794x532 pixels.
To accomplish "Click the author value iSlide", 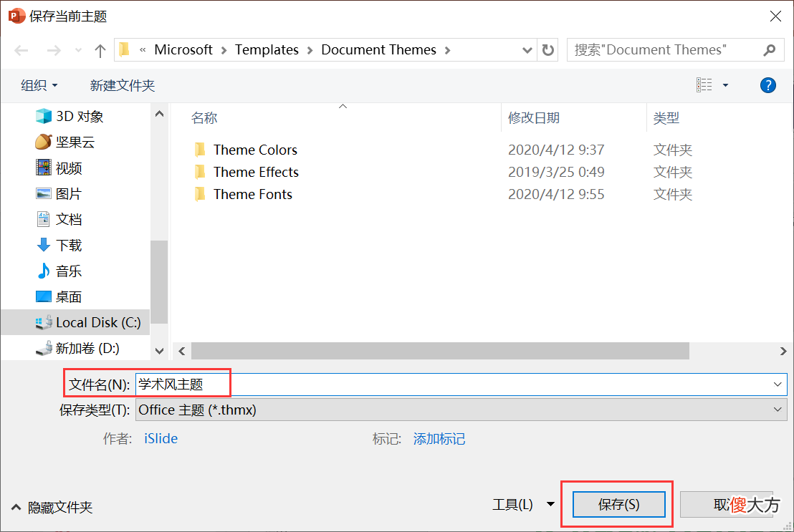I will point(161,438).
